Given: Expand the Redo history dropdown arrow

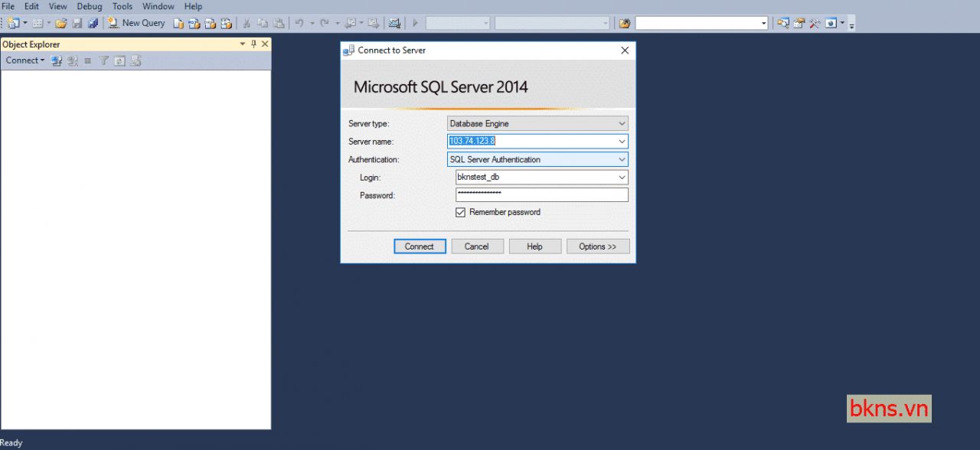Looking at the screenshot, I should 337,23.
